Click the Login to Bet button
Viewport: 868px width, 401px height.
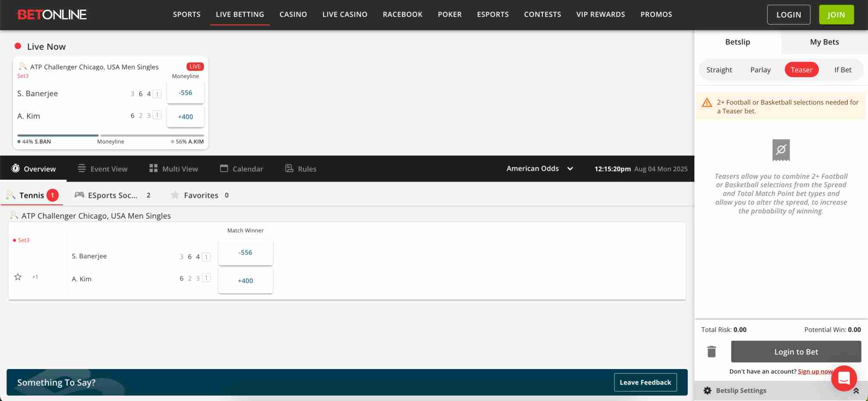[x=796, y=352]
